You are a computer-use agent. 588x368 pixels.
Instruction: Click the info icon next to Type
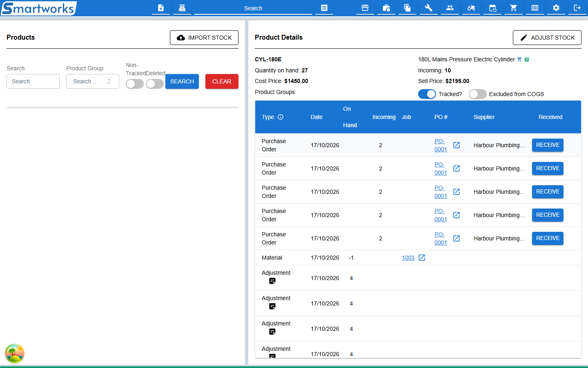click(281, 117)
